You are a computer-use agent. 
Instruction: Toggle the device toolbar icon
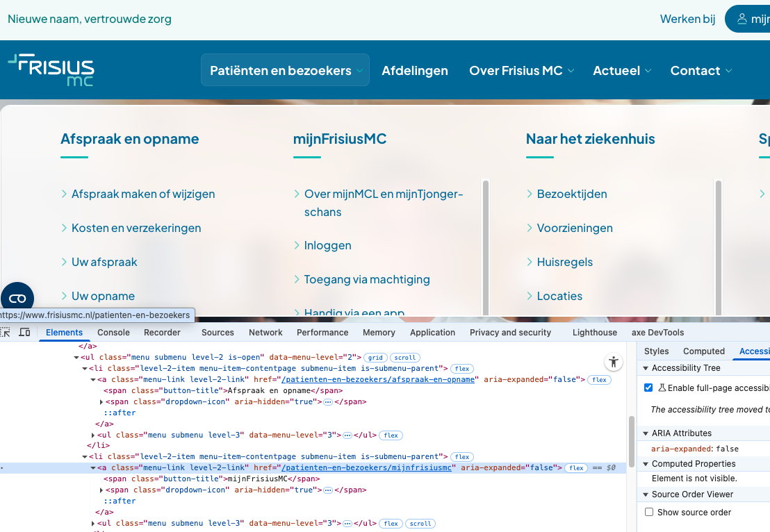pyautogui.click(x=24, y=332)
